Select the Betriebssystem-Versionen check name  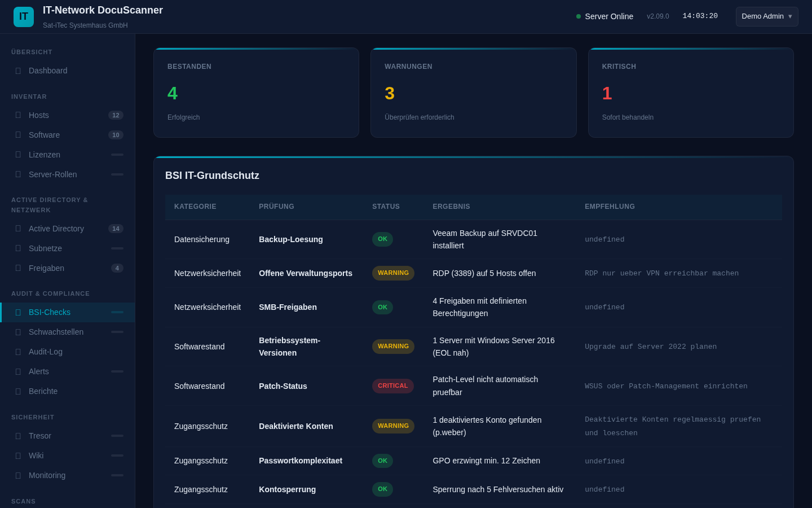point(289,347)
